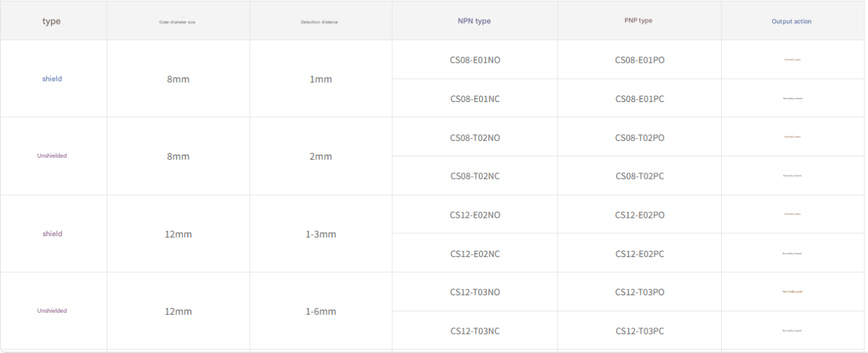Click the CS12-E02PO model entry

coord(639,215)
